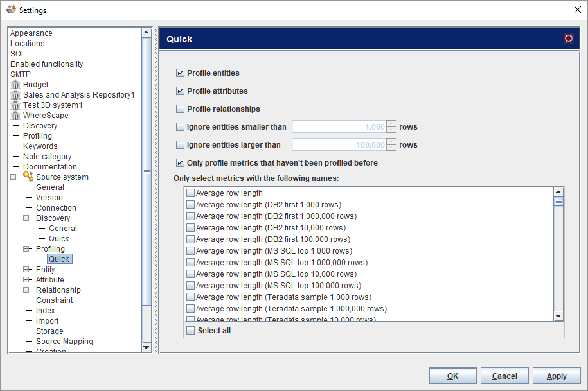Open the Enabled functionality settings

[x=46, y=64]
